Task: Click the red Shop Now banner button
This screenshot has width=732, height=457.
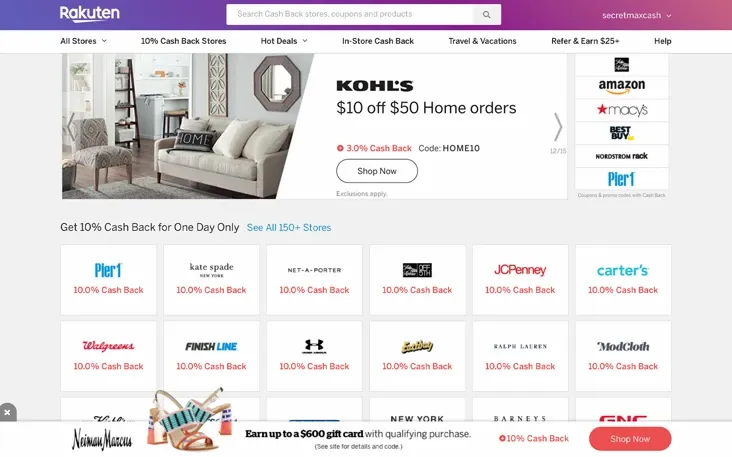Action: click(630, 439)
